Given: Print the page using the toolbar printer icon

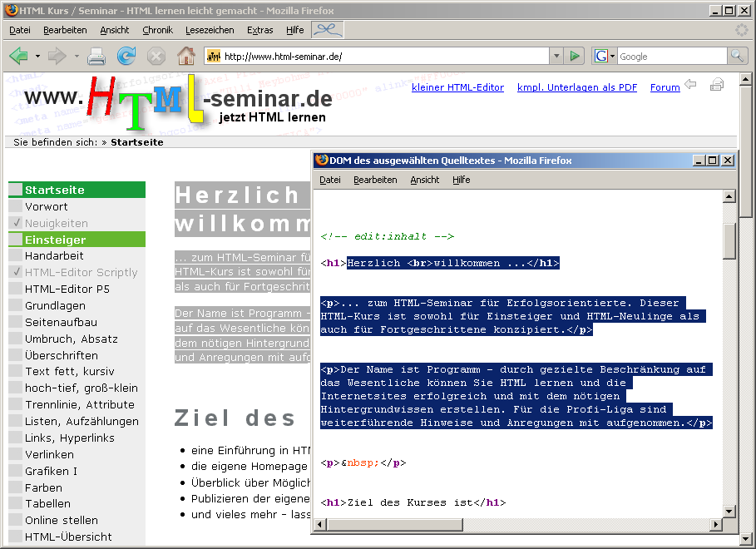Looking at the screenshot, I should pos(96,57).
